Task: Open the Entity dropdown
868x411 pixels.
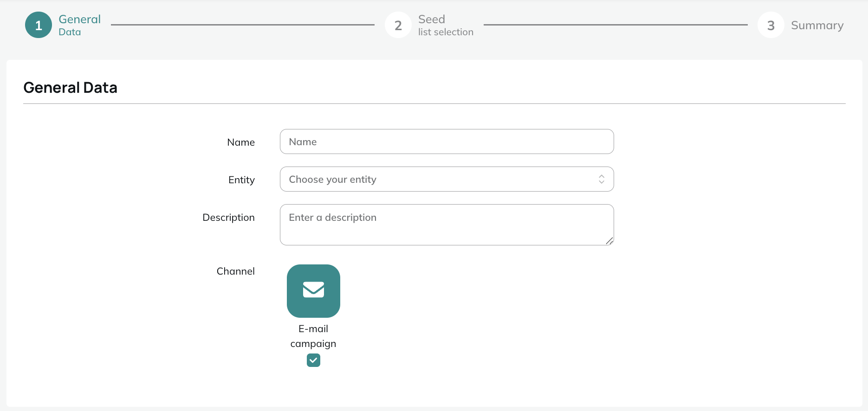Action: pos(447,179)
